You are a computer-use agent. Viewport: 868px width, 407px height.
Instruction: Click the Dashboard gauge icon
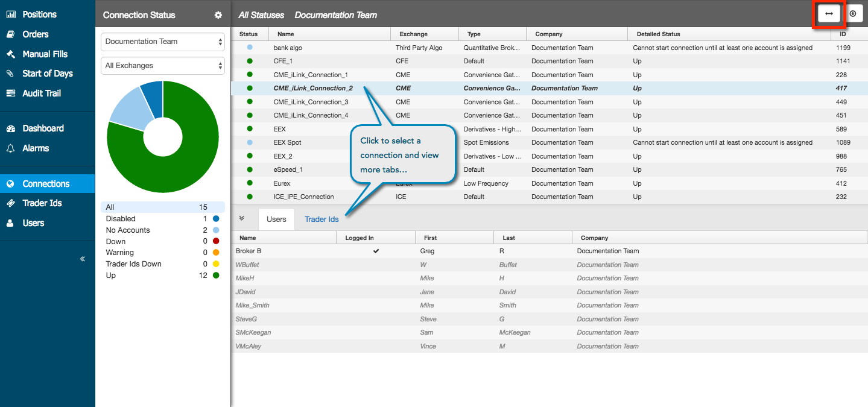[x=10, y=128]
